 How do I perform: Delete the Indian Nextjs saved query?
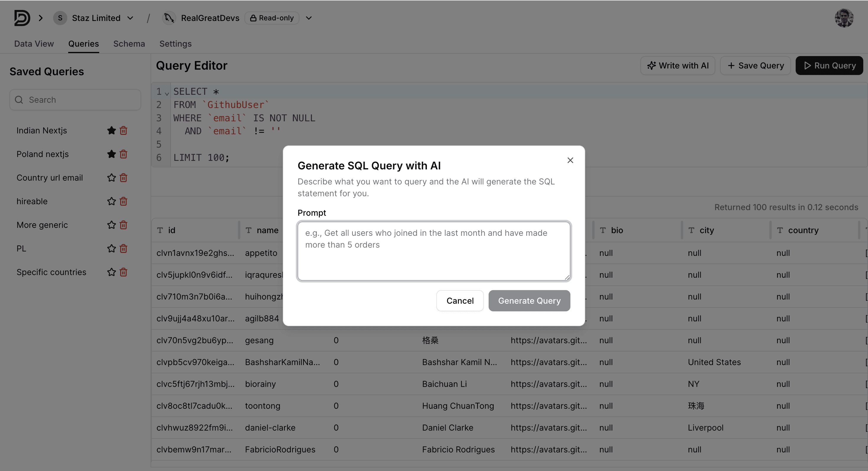pyautogui.click(x=123, y=130)
